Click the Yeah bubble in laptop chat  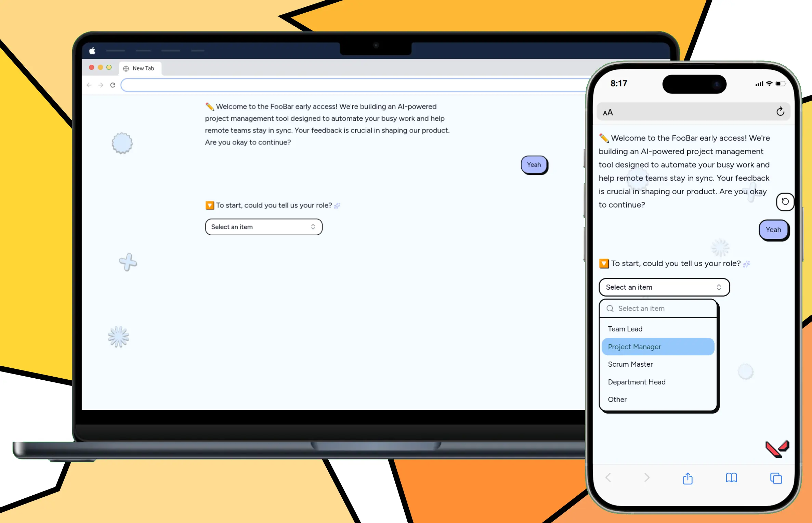coord(534,165)
